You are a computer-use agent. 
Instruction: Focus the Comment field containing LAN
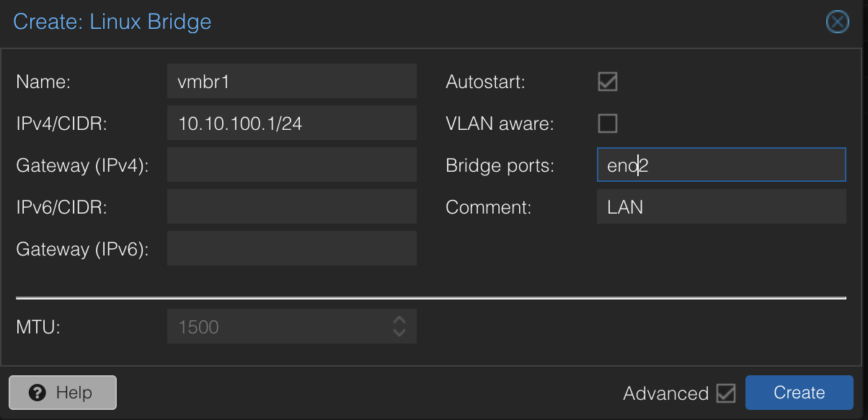point(721,206)
